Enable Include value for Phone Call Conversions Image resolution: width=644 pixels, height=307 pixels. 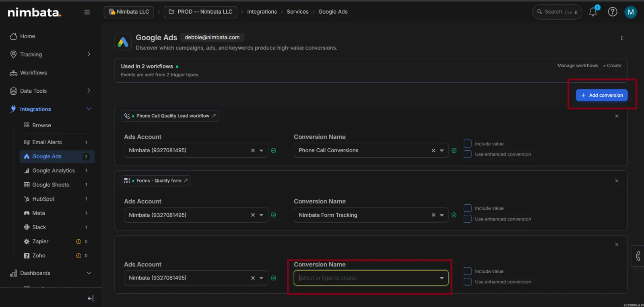coord(467,144)
